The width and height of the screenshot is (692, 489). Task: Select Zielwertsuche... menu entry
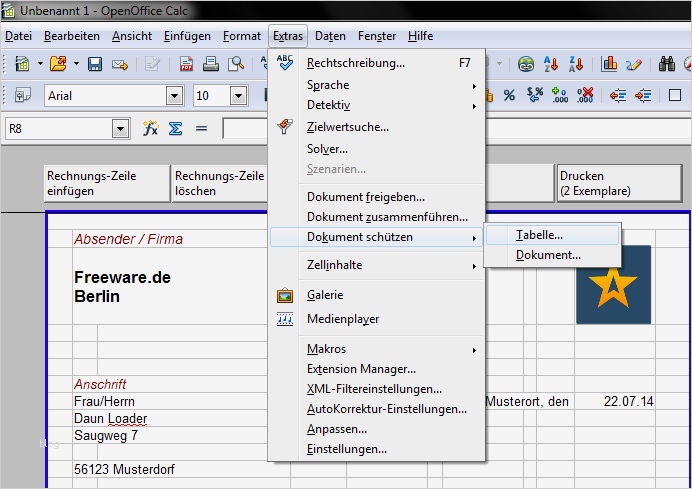point(377,128)
